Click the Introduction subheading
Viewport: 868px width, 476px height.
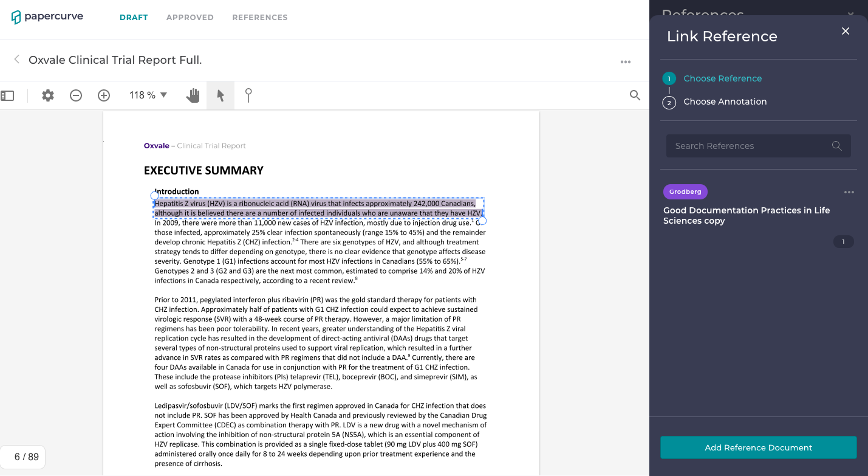coord(177,191)
